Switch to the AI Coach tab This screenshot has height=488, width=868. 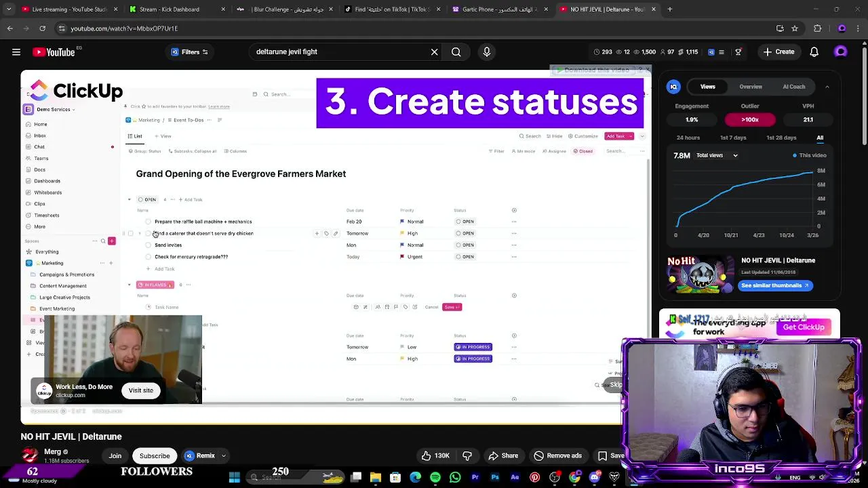794,87
